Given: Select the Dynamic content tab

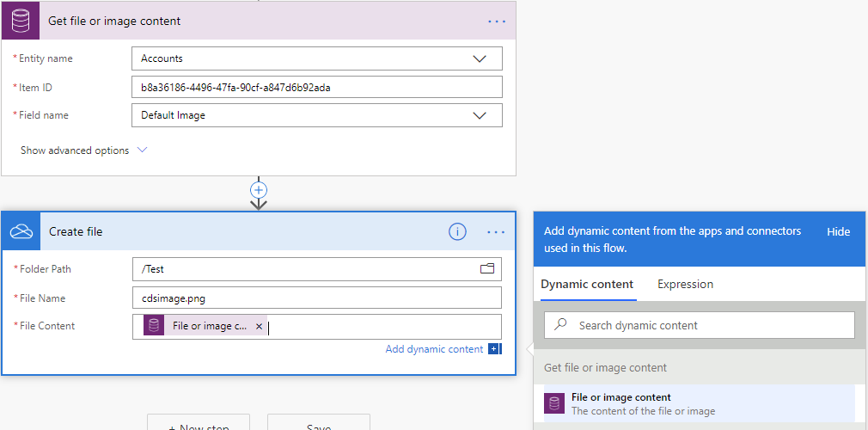Looking at the screenshot, I should coord(587,284).
